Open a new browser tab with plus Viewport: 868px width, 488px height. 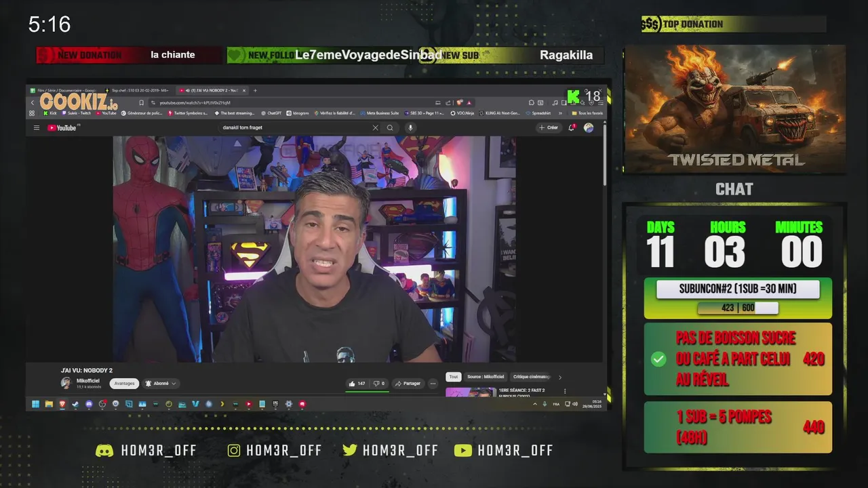255,90
